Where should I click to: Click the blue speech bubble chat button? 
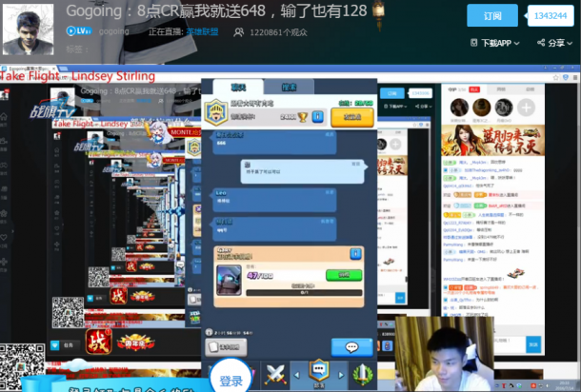coord(351,347)
